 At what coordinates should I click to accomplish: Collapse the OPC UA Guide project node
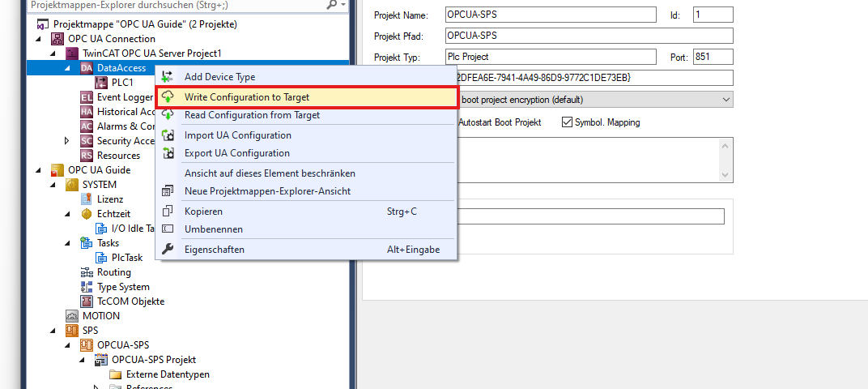pyautogui.click(x=38, y=170)
